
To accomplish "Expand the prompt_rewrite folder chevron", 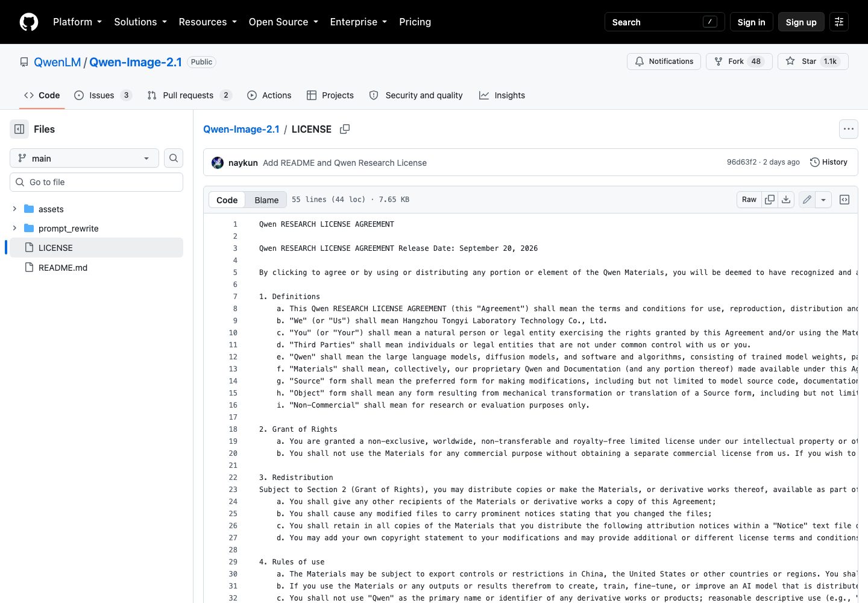I will [x=14, y=228].
